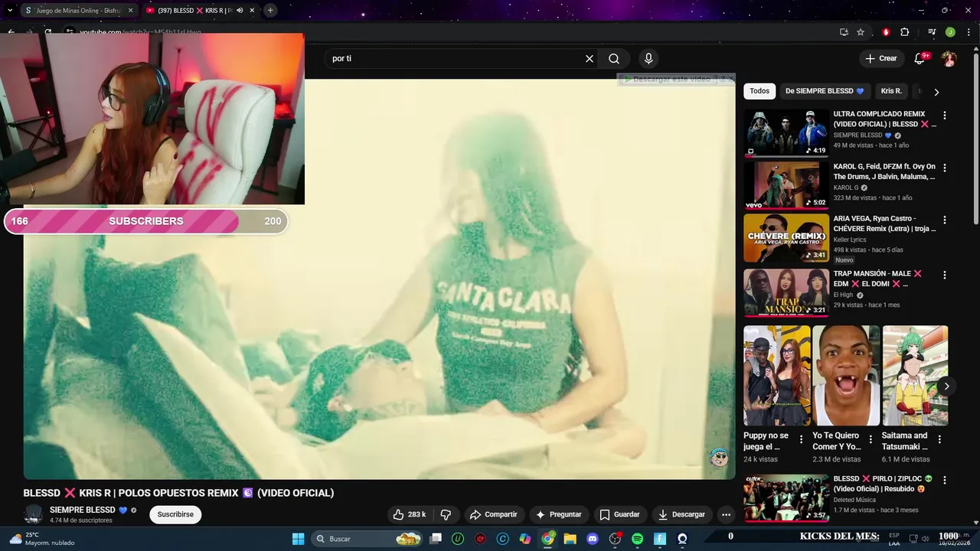Image resolution: width=980 pixels, height=551 pixels.
Task: Open options for CHÉVERE Remix video
Action: click(944, 220)
